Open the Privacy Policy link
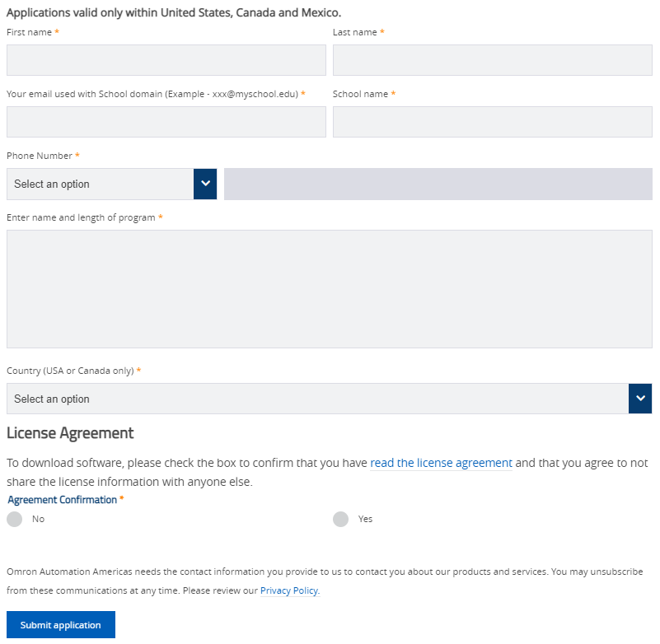Screen dimensions: 660x644 288,590
